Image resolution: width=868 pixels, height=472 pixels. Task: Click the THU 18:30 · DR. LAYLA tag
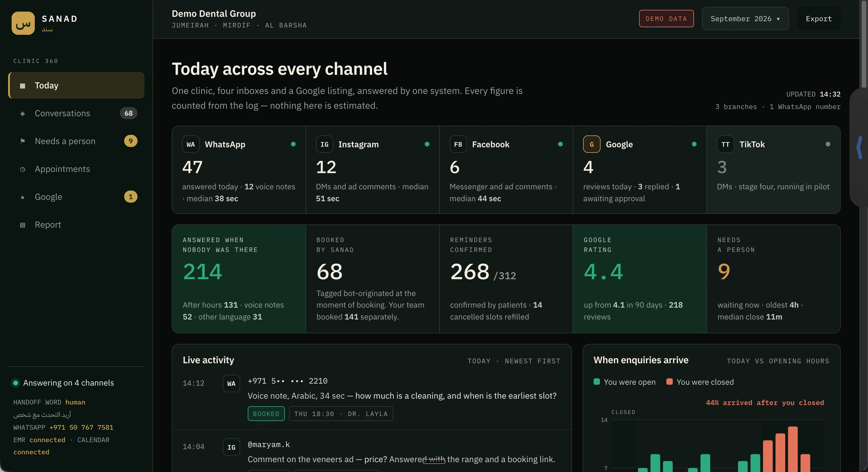coord(341,414)
